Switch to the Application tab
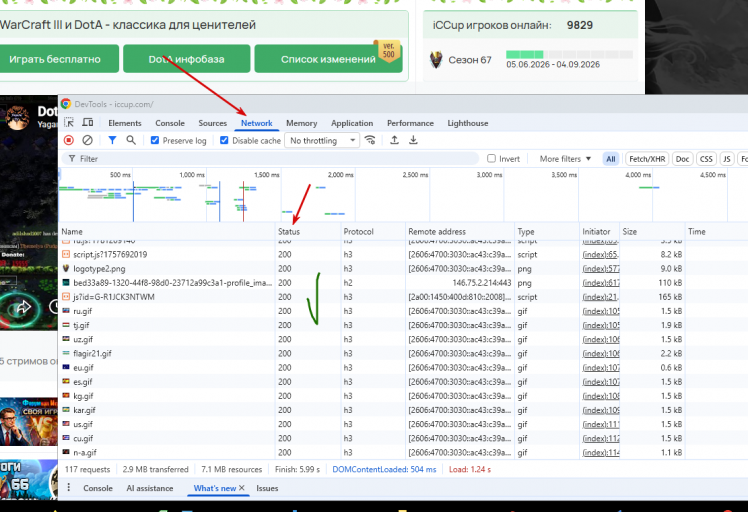 click(x=352, y=123)
